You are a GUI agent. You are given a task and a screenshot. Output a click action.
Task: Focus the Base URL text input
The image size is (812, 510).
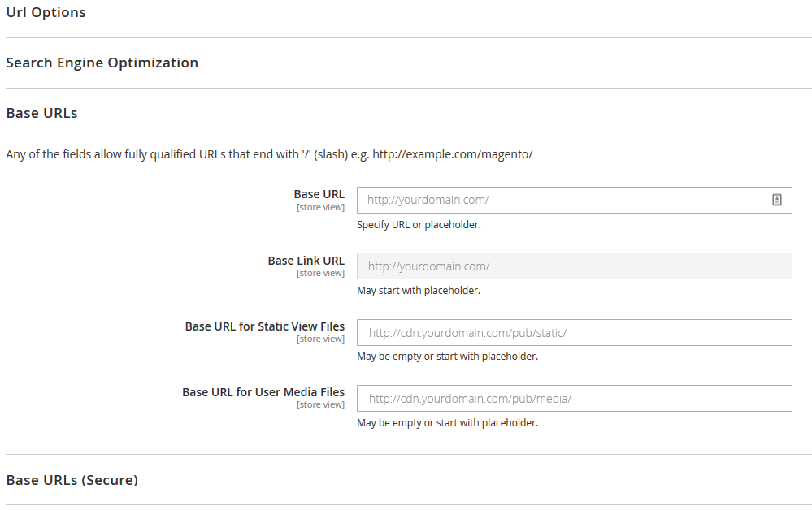click(561, 200)
